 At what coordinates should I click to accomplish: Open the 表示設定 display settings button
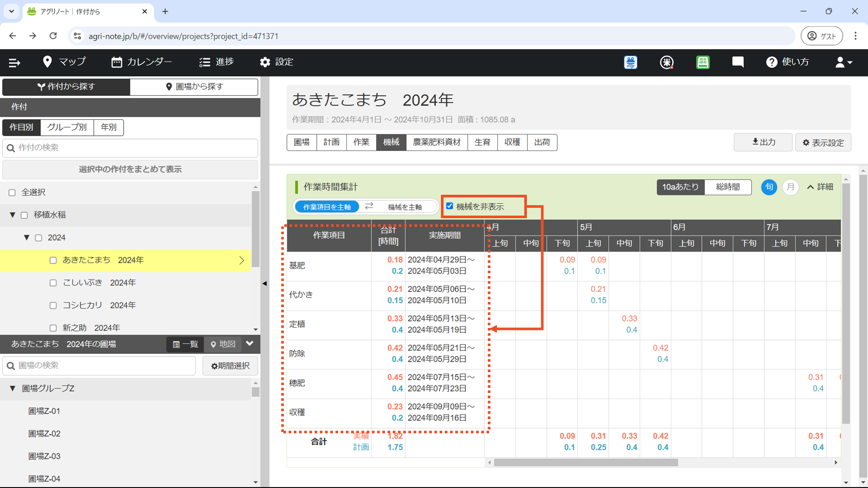click(823, 142)
